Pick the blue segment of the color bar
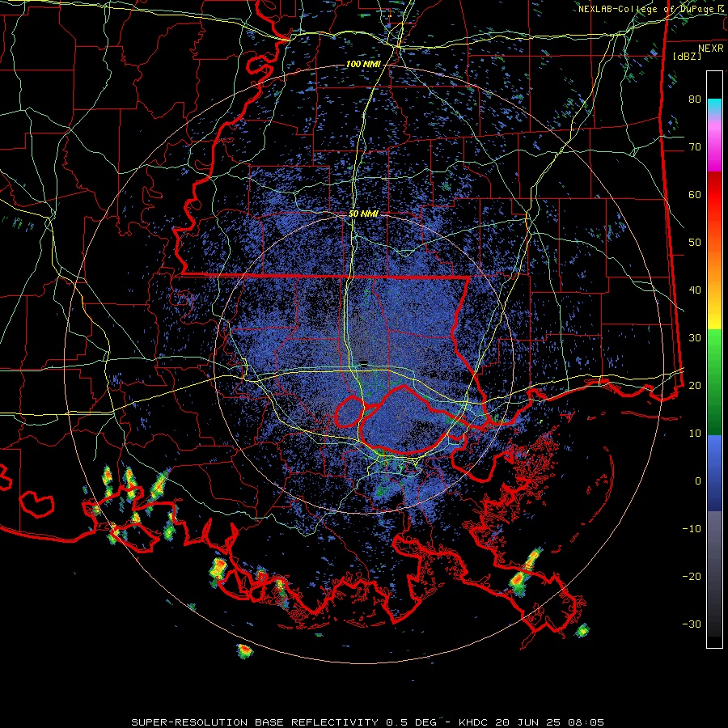 point(714,472)
